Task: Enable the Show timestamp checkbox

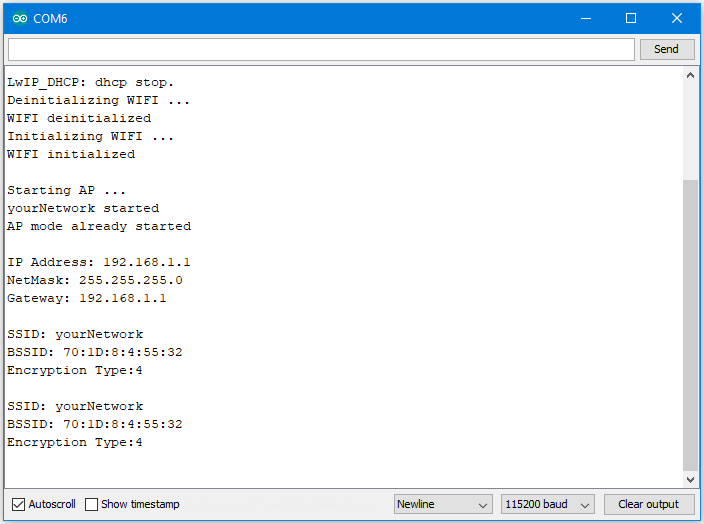Action: tap(92, 504)
